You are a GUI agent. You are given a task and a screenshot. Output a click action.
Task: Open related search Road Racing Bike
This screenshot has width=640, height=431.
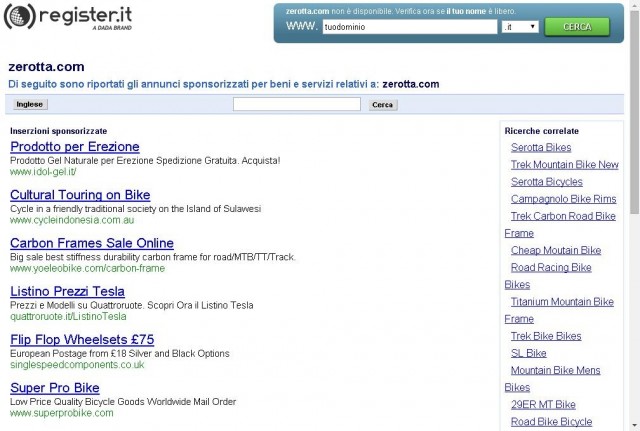[x=551, y=267]
